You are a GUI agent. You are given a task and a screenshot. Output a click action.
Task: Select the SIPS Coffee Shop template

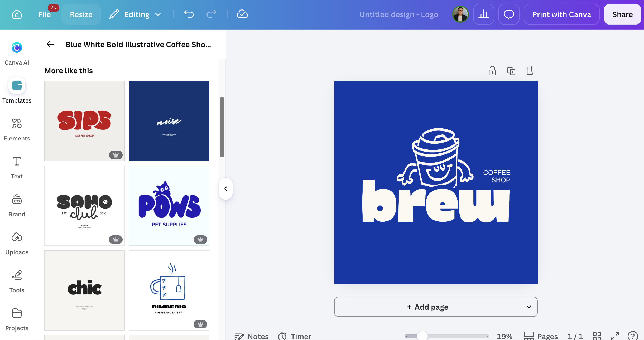[84, 121]
